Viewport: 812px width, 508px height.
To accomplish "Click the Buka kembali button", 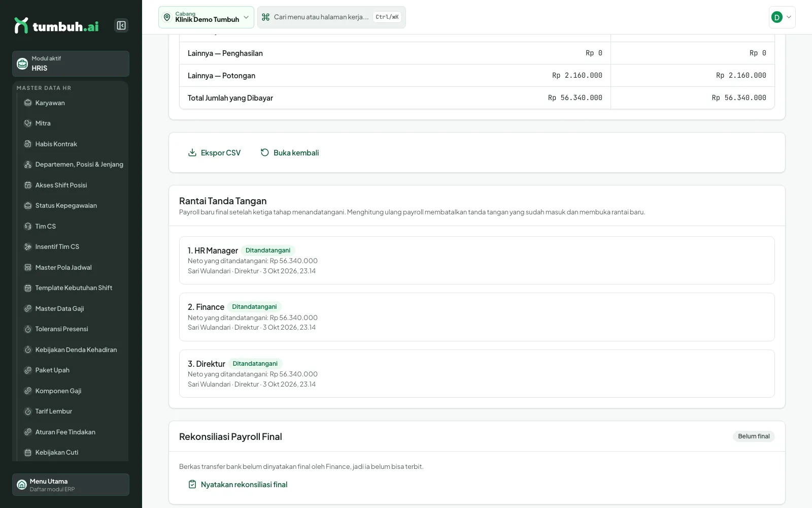I will 290,152.
